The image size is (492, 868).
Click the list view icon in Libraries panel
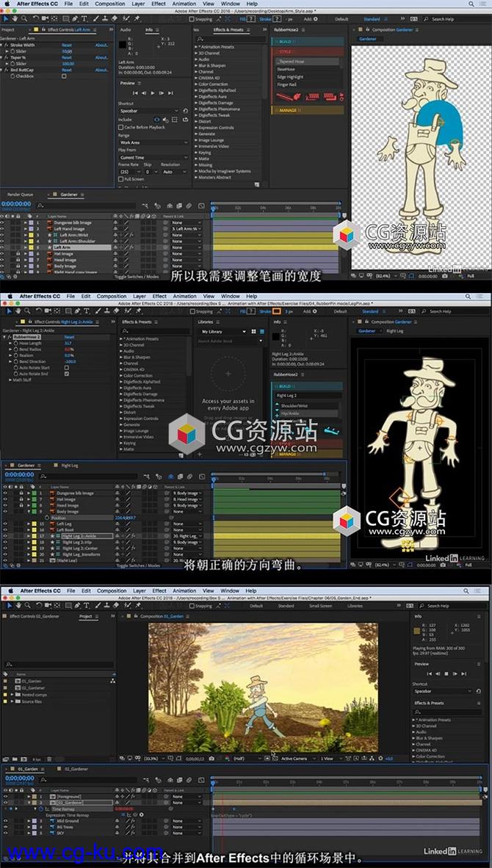(261, 332)
